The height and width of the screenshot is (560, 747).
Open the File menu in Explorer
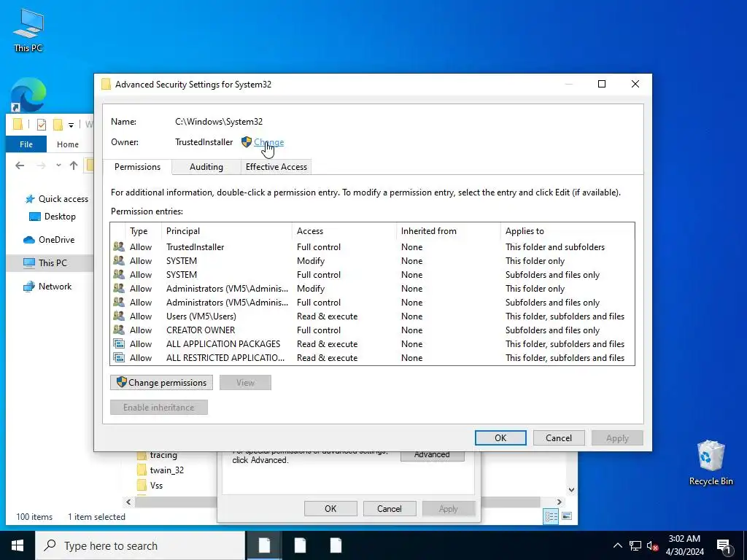tap(26, 144)
